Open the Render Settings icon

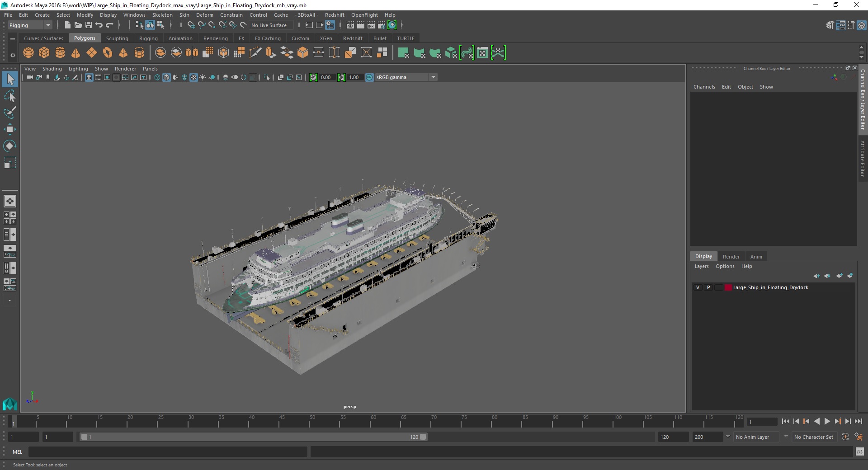(x=382, y=25)
